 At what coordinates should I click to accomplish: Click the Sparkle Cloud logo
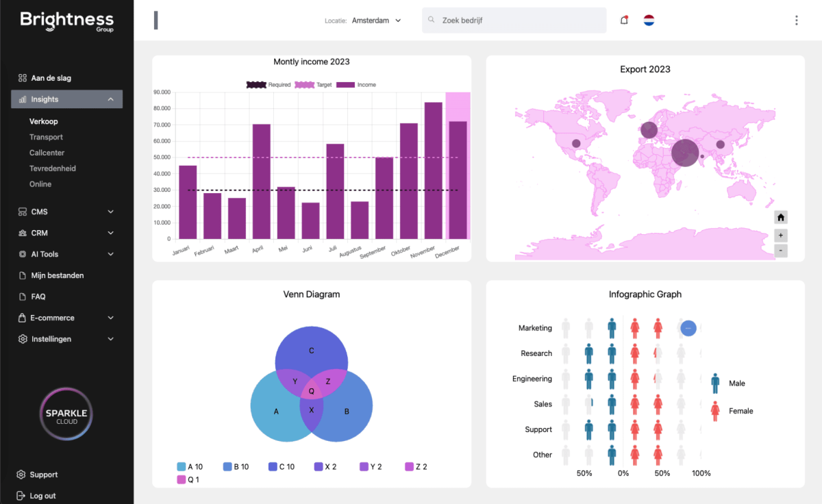[x=66, y=414]
